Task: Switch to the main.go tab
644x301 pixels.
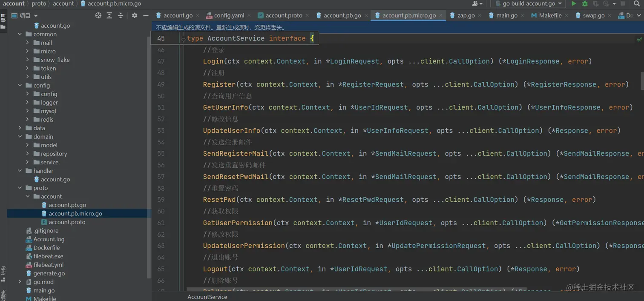Action: click(x=507, y=15)
